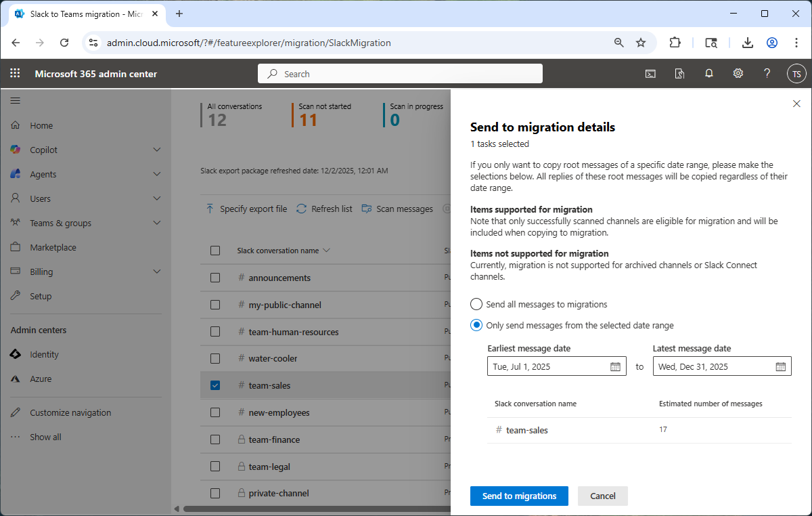Click the Refresh list icon
The width and height of the screenshot is (812, 516).
tap(301, 209)
